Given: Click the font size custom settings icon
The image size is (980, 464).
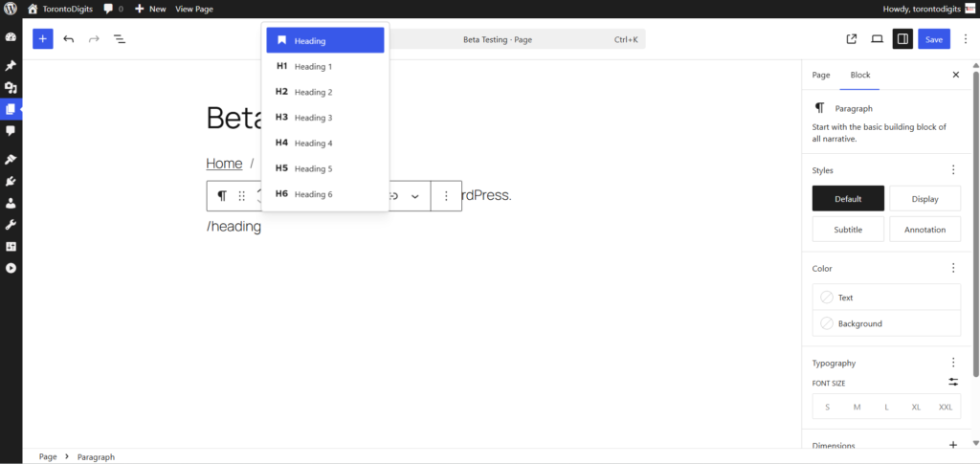Looking at the screenshot, I should tap(952, 382).
